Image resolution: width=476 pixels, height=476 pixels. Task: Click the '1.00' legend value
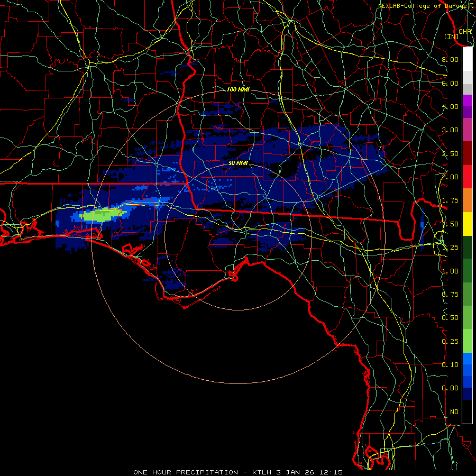click(x=450, y=271)
